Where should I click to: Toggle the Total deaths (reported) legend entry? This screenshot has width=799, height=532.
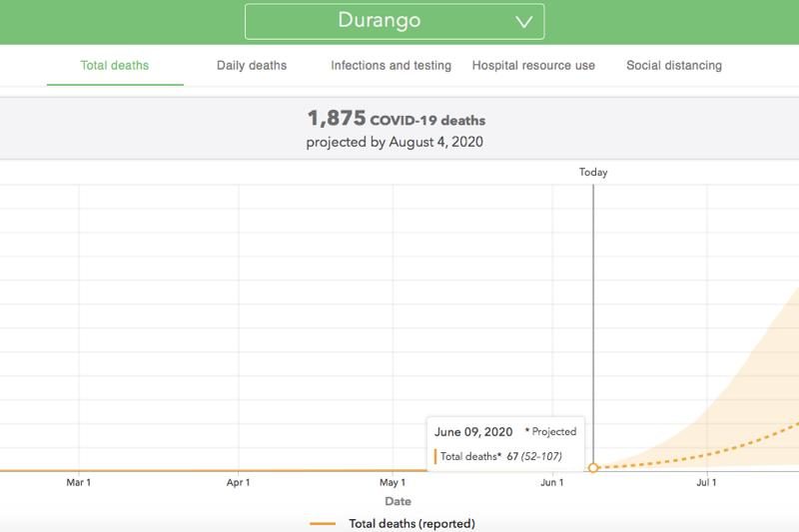[x=411, y=523]
